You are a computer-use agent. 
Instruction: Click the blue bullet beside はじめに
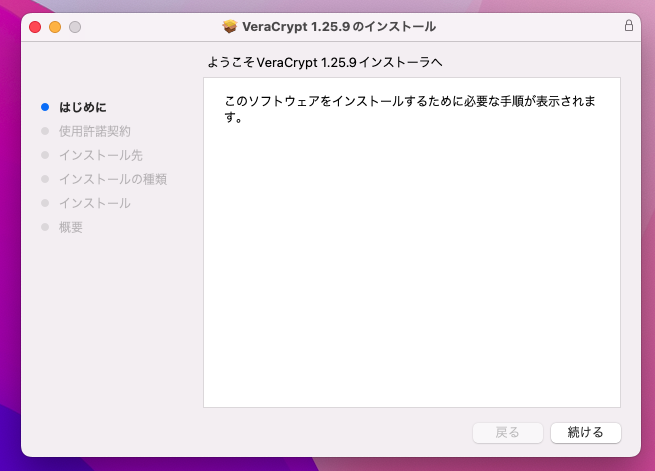click(44, 107)
